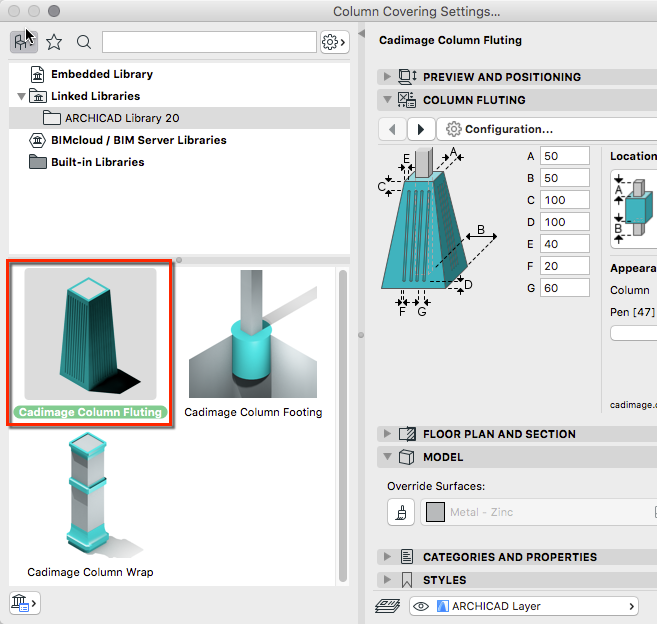Edit the A dimension field

coord(564,156)
